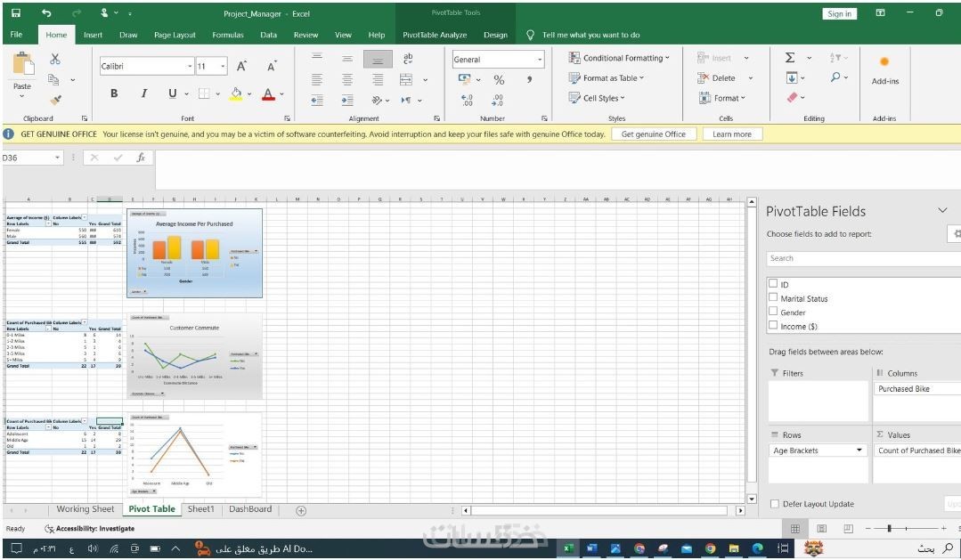Click Format cells button
Viewport: 961px width, 560px height.
pyautogui.click(x=722, y=98)
